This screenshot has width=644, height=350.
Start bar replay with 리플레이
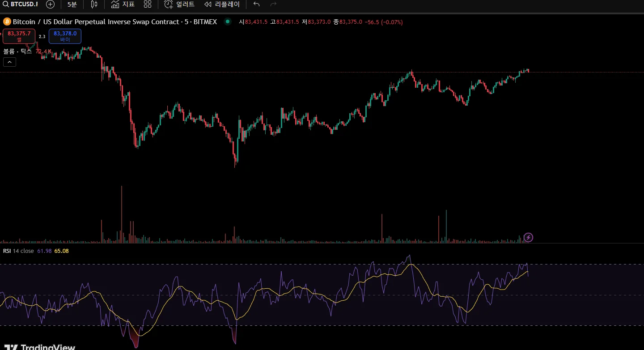pos(222,4)
